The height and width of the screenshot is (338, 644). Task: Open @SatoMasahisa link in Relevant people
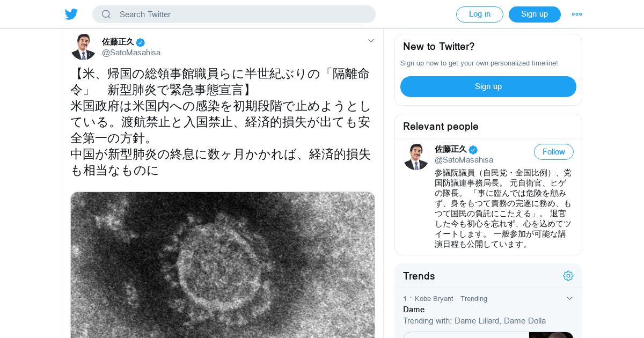pos(464,160)
